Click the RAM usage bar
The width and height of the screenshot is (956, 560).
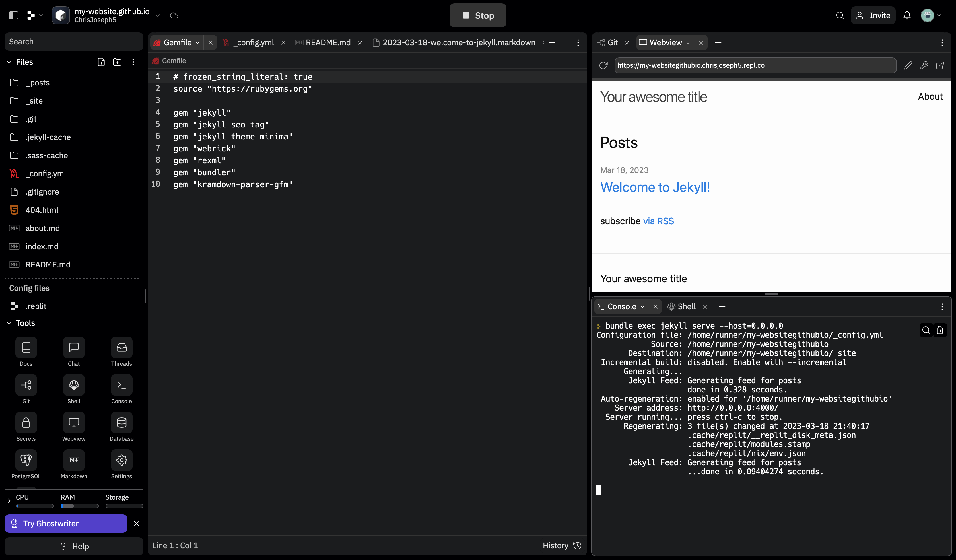tap(79, 506)
